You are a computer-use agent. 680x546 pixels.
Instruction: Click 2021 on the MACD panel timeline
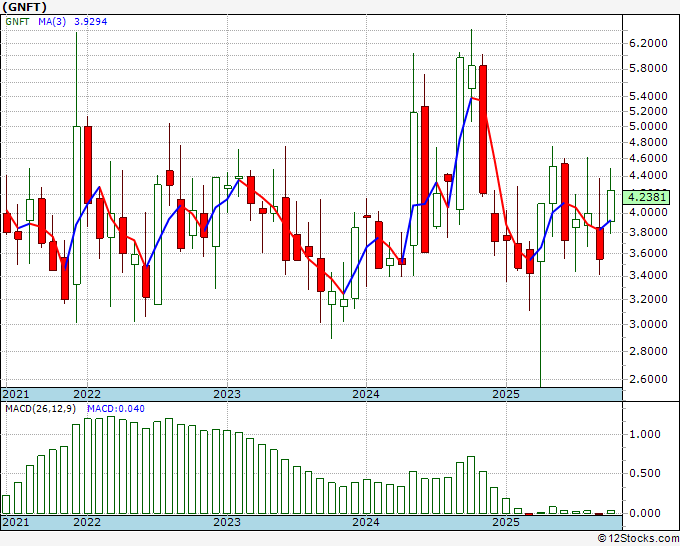15,522
